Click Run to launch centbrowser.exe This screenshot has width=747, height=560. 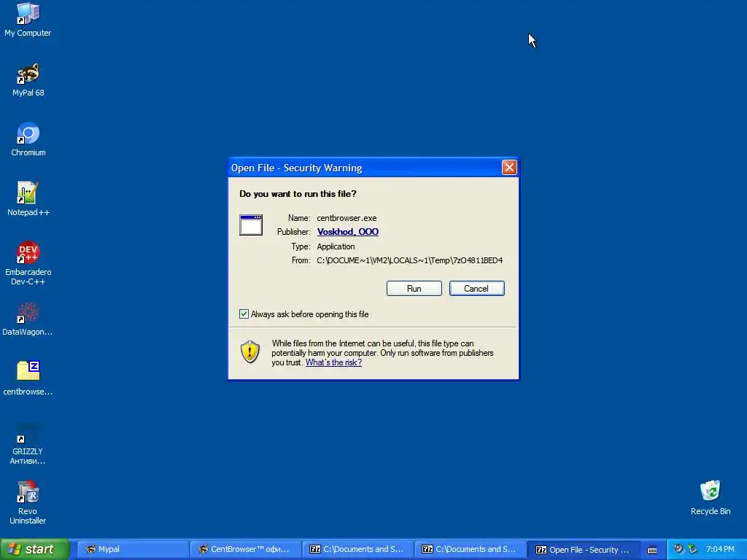pos(414,289)
